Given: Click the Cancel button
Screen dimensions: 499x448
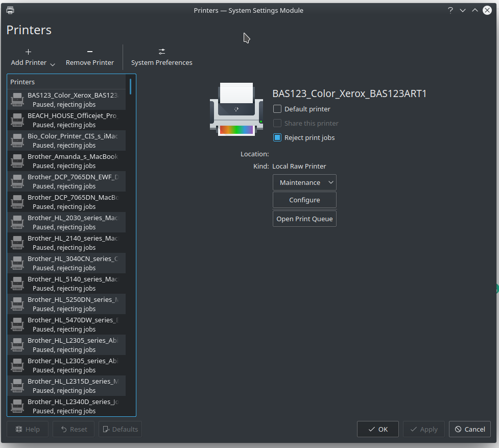Looking at the screenshot, I should tap(470, 429).
